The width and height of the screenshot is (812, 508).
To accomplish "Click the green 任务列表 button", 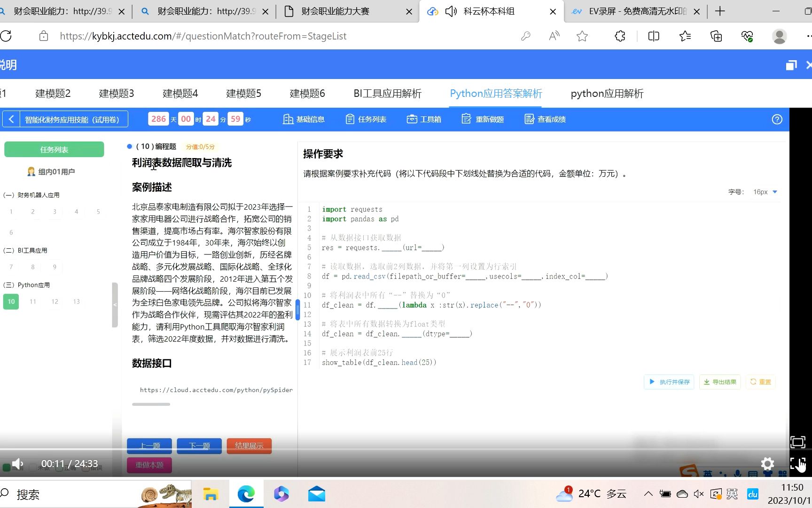I will click(54, 150).
